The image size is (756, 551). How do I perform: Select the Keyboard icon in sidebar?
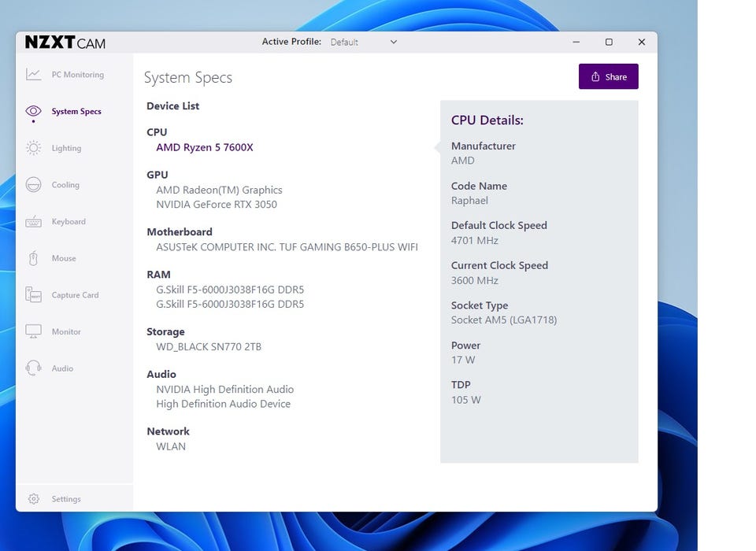tap(33, 222)
